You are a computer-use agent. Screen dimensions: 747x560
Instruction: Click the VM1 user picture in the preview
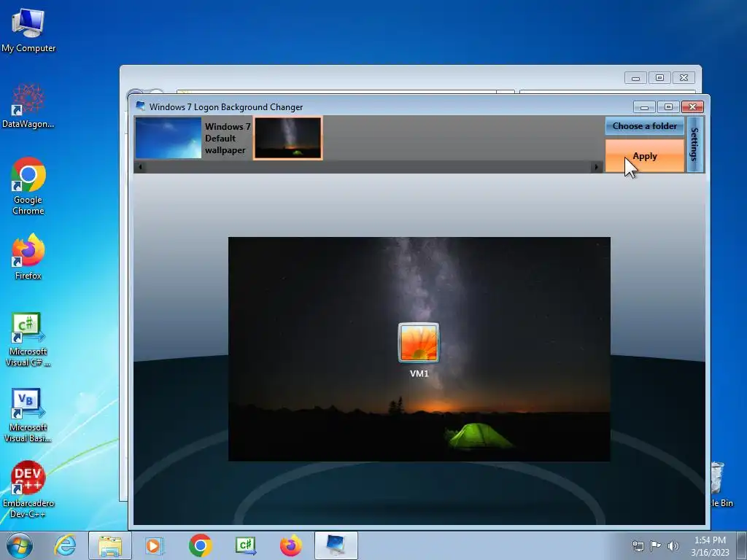pos(419,343)
